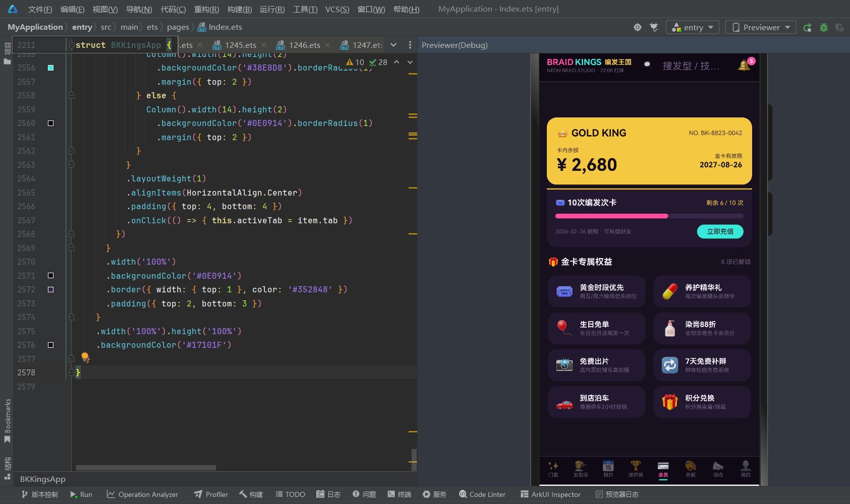This screenshot has width=850, height=504.
Task: Close the 1245.ets tab
Action: [264, 45]
